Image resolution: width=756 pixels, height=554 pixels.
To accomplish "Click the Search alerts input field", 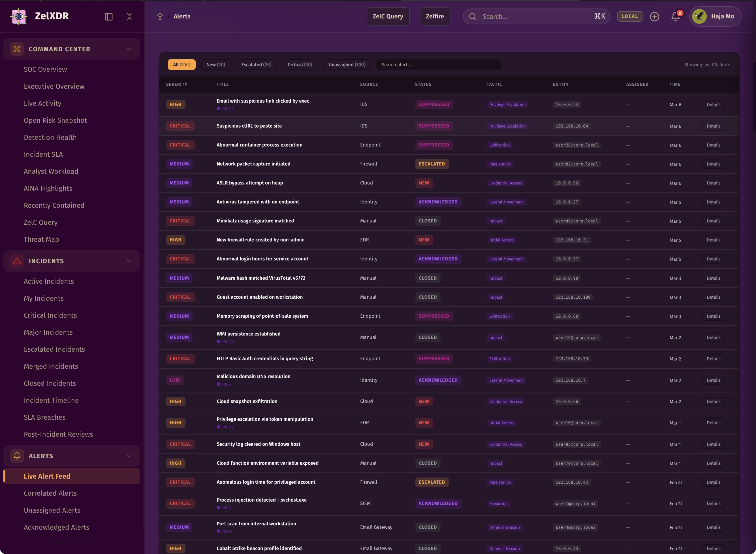I will coord(438,65).
